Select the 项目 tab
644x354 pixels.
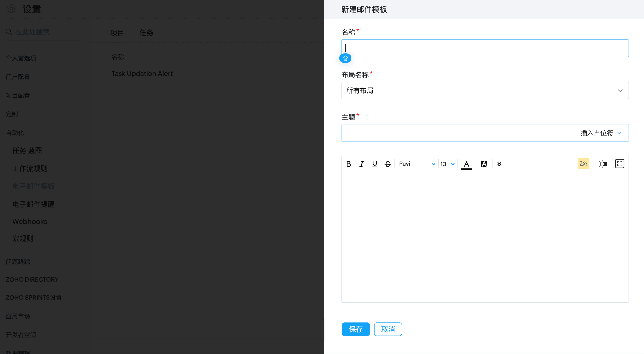tap(117, 33)
